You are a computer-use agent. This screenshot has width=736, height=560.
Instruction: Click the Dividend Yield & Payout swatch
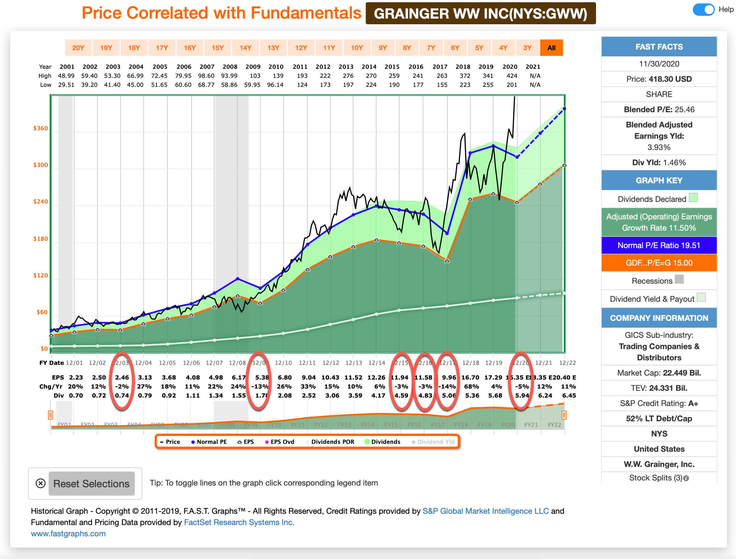click(x=701, y=297)
